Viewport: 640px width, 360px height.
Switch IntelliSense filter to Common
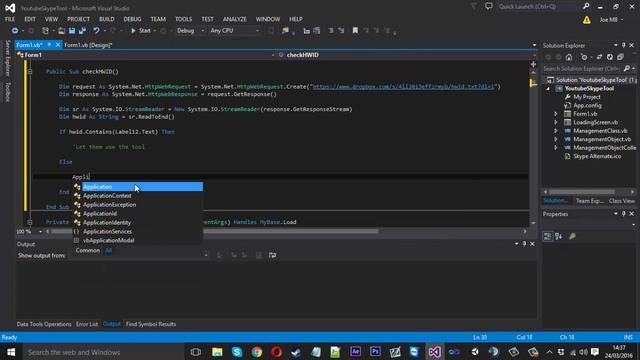[88, 250]
